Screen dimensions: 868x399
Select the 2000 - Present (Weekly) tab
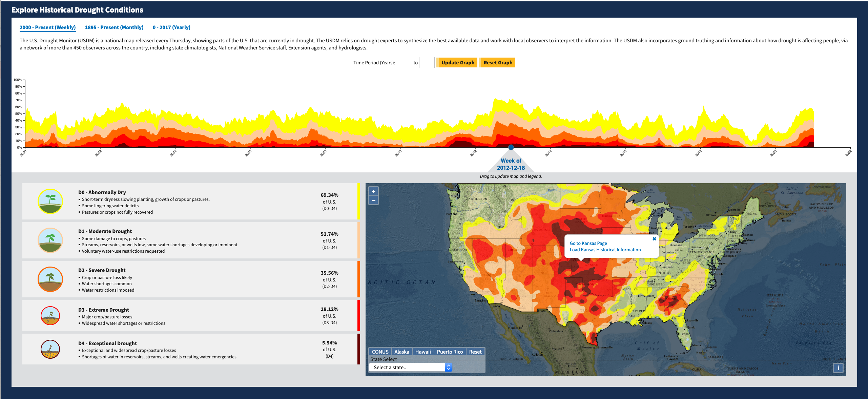pos(47,27)
